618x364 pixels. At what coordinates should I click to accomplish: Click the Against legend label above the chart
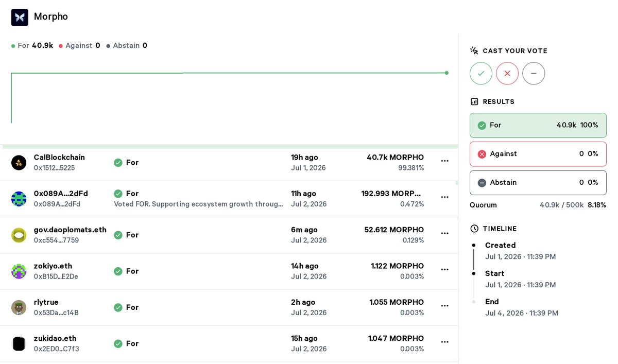(x=79, y=45)
